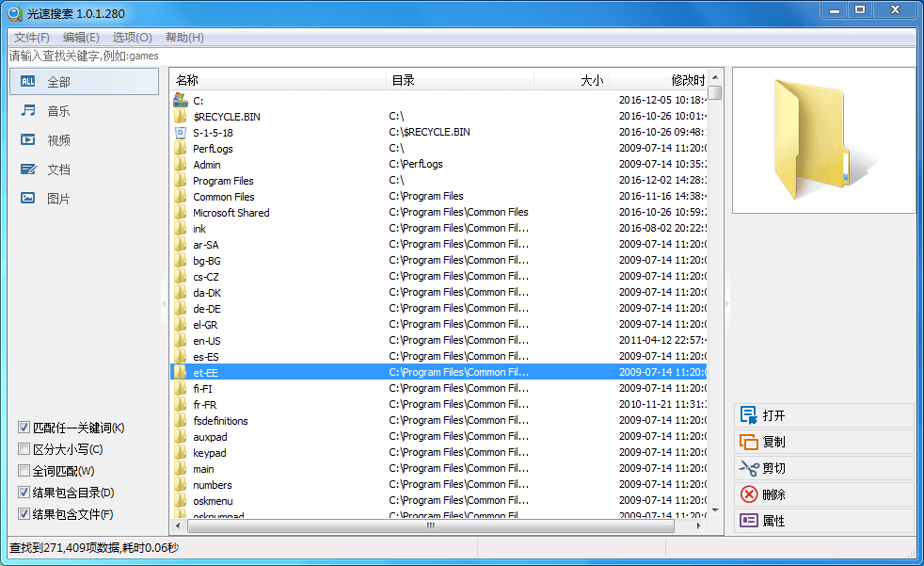Click the 全部 all-files category icon

28,82
